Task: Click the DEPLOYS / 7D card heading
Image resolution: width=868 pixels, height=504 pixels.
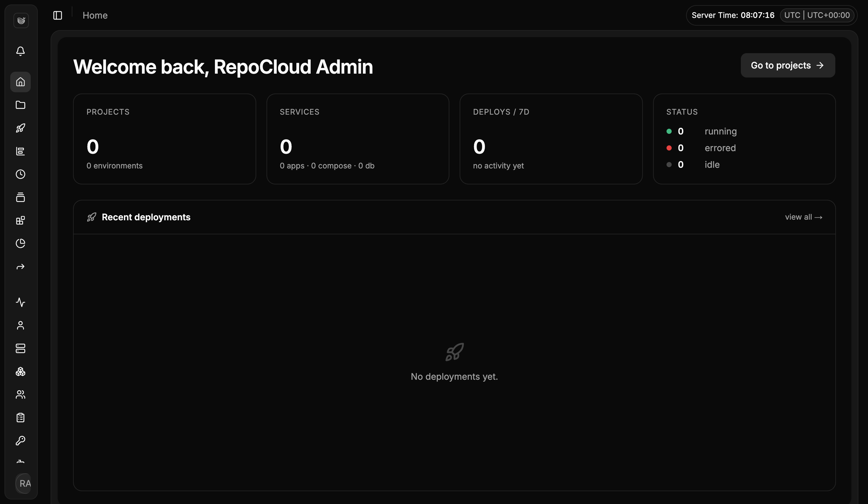Action: click(x=501, y=112)
